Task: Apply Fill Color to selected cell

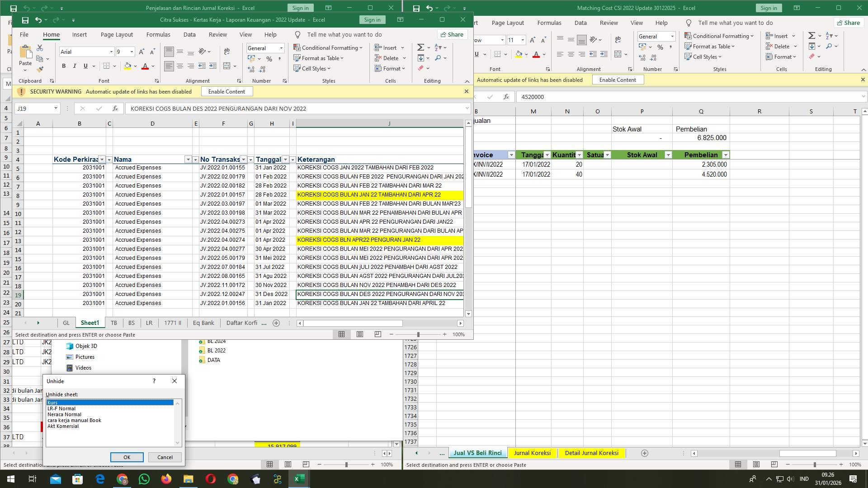Action: [x=128, y=66]
